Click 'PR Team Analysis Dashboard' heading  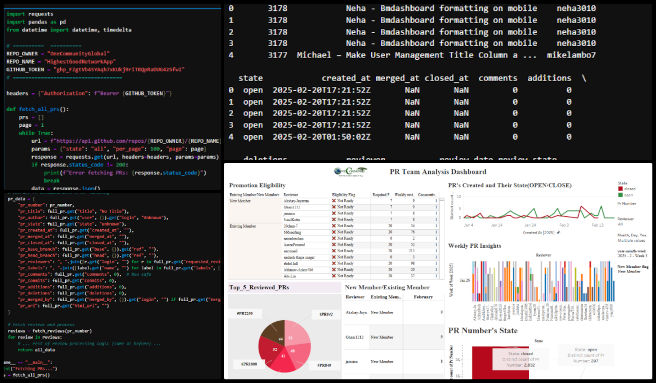click(x=438, y=172)
